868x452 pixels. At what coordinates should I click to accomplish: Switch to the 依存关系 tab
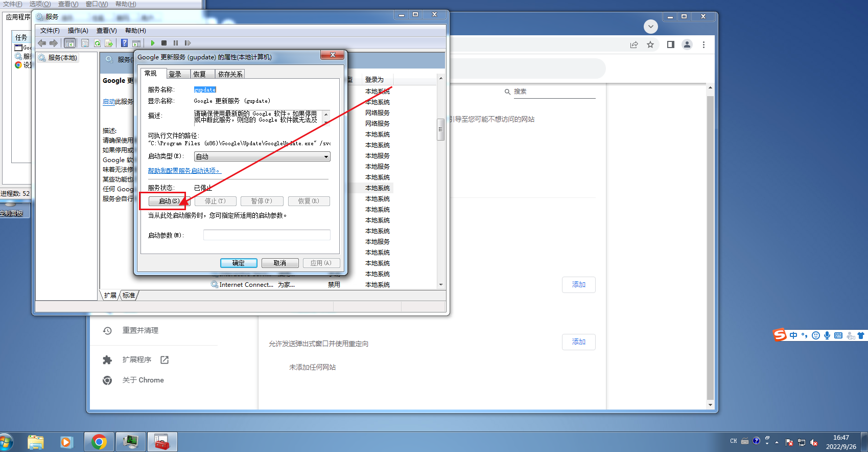[230, 74]
